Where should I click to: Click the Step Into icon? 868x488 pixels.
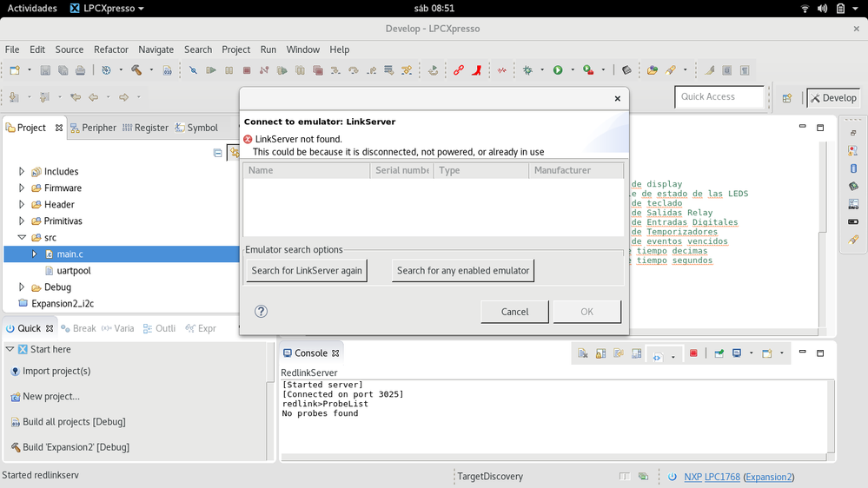point(335,70)
